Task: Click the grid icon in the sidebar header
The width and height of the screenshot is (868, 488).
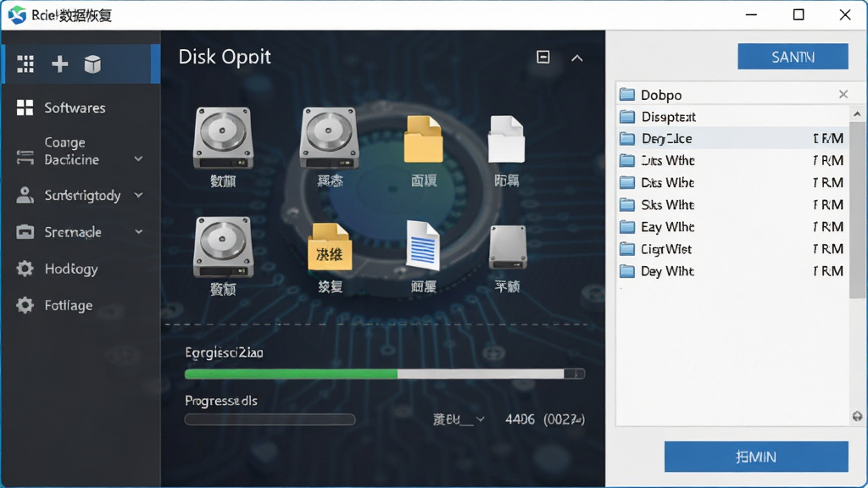Action: point(25,64)
